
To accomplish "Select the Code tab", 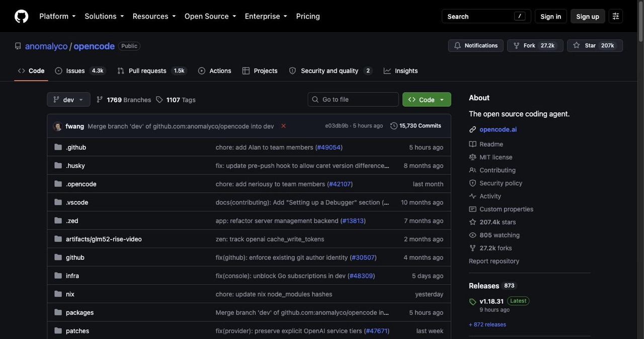I will tap(31, 71).
